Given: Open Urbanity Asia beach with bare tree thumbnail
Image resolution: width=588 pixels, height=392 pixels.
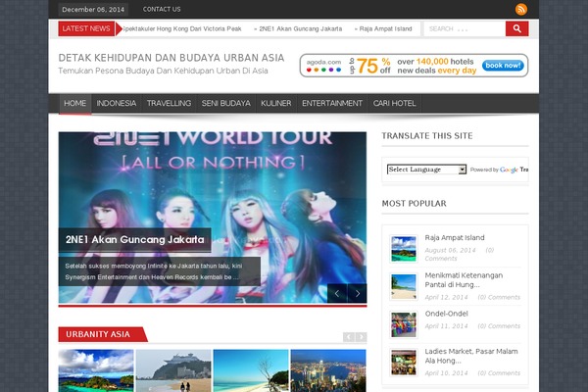Looking at the screenshot, I should pyautogui.click(x=251, y=370).
